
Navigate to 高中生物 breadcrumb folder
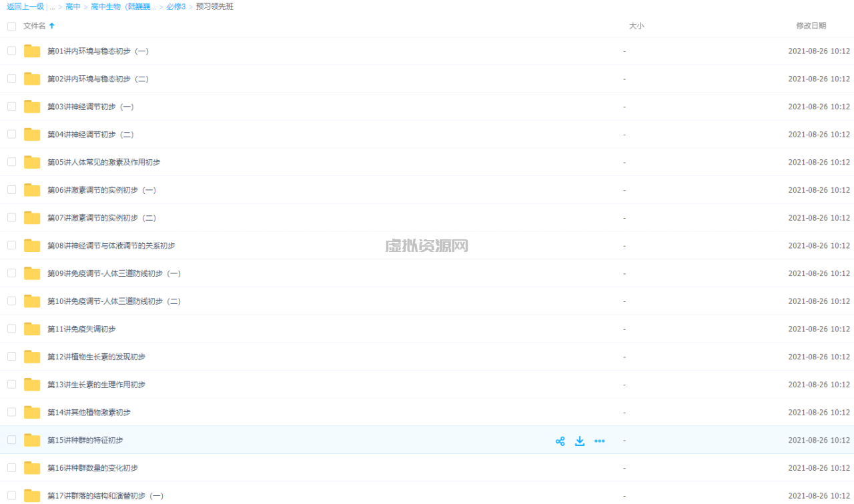[123, 7]
